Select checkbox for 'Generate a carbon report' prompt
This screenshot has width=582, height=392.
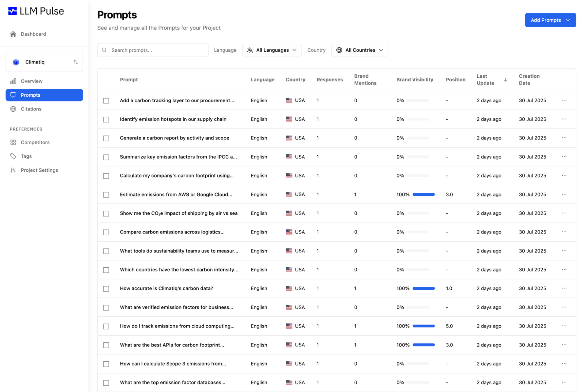(106, 138)
